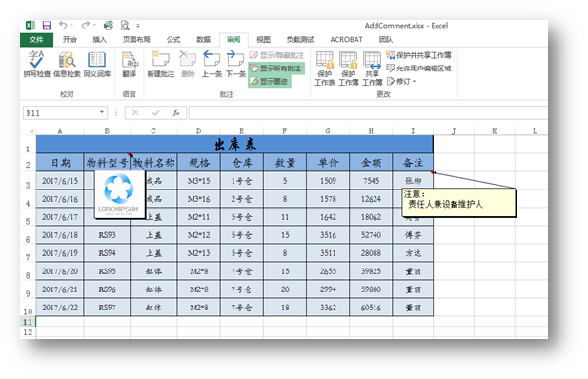The width and height of the screenshot is (588, 379).
Task: Open the 同义词库 thesaurus icon
Action: (x=97, y=64)
